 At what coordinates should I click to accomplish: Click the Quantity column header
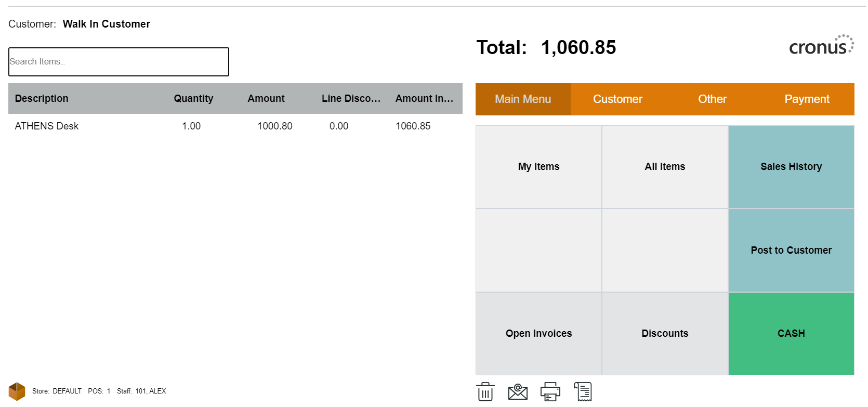tap(193, 99)
